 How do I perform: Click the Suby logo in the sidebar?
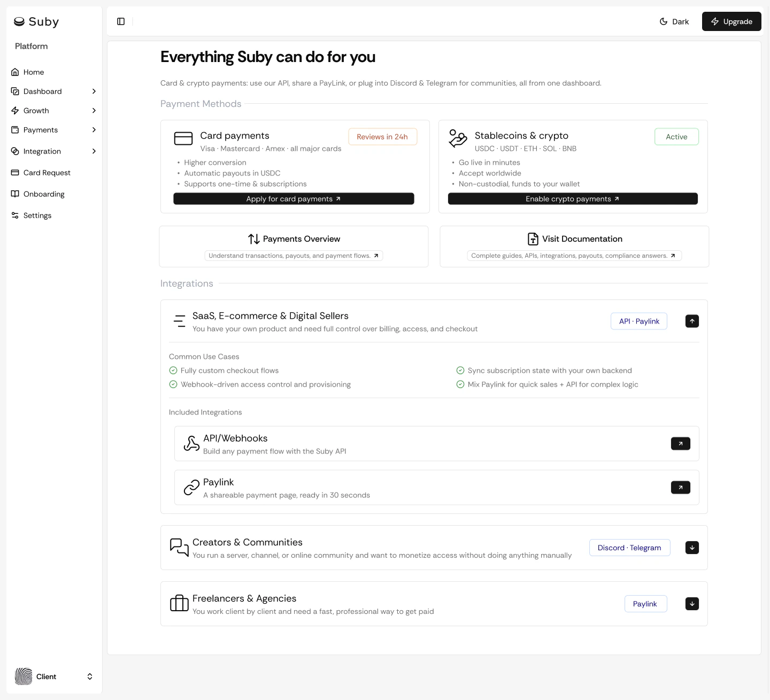[x=36, y=21]
